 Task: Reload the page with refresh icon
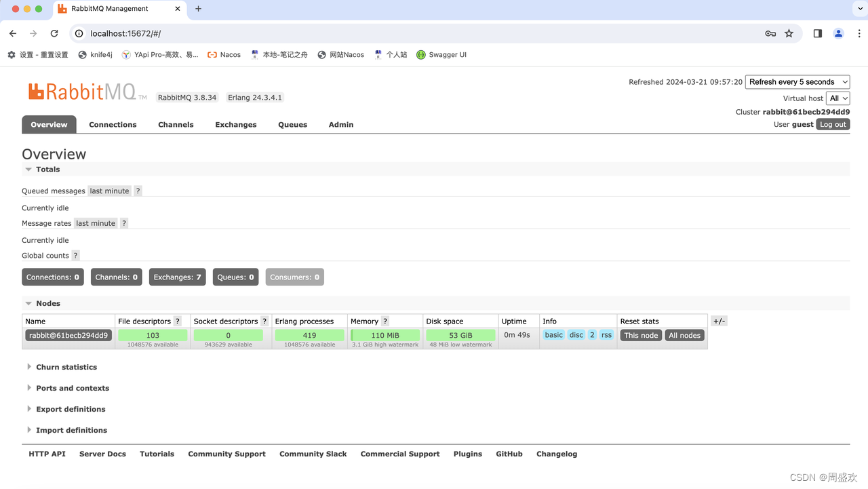[54, 33]
